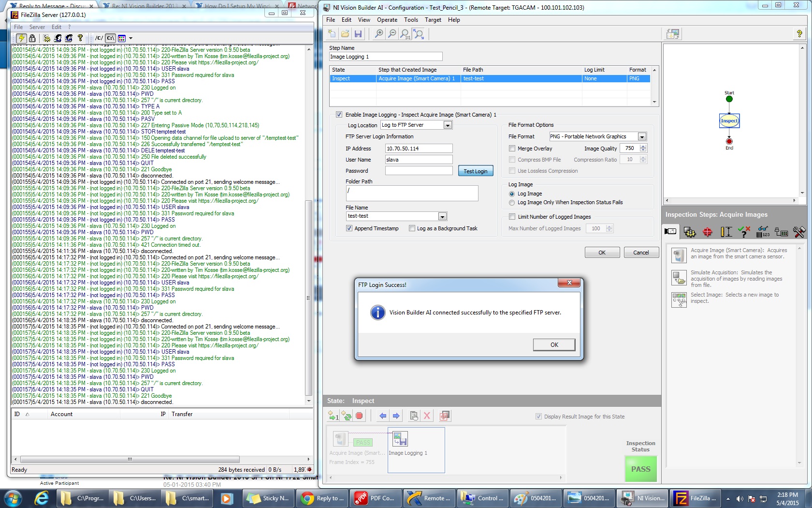Select the Identify Parts barcode tab icon
812x508 pixels.
coord(763,232)
